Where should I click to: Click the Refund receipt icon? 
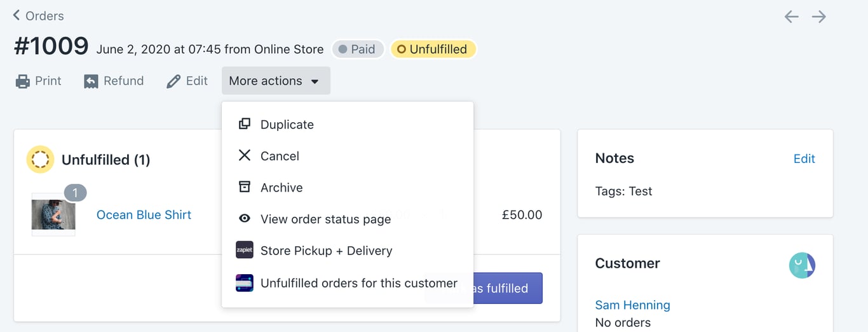pos(91,81)
